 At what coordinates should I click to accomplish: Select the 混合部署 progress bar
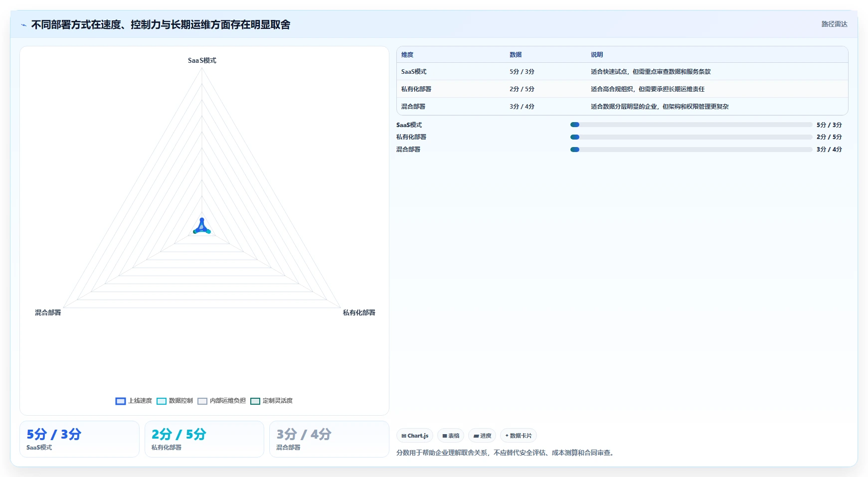pos(691,150)
